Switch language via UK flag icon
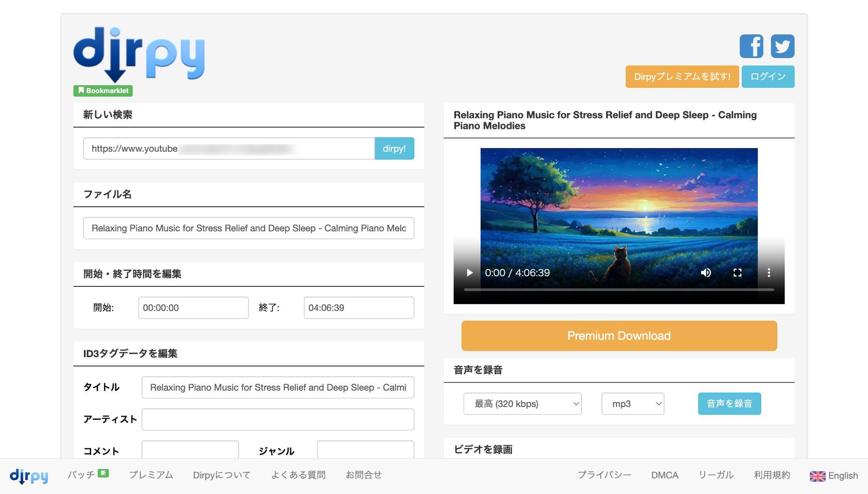Image resolution: width=868 pixels, height=494 pixels. [818, 476]
